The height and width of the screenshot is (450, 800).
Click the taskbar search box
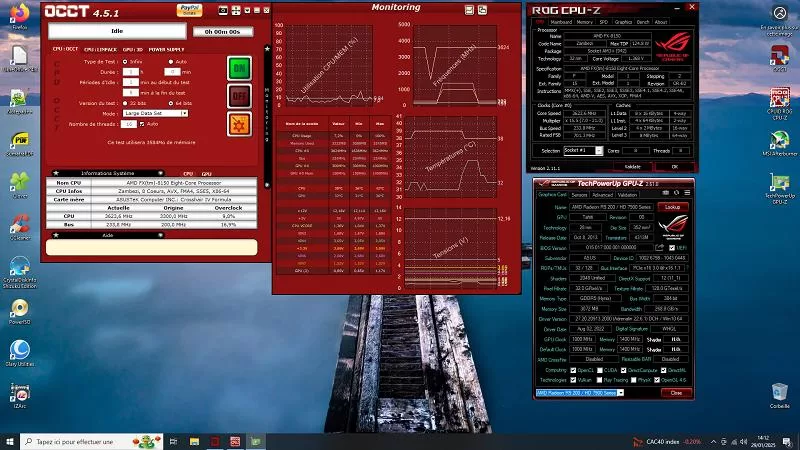point(91,441)
